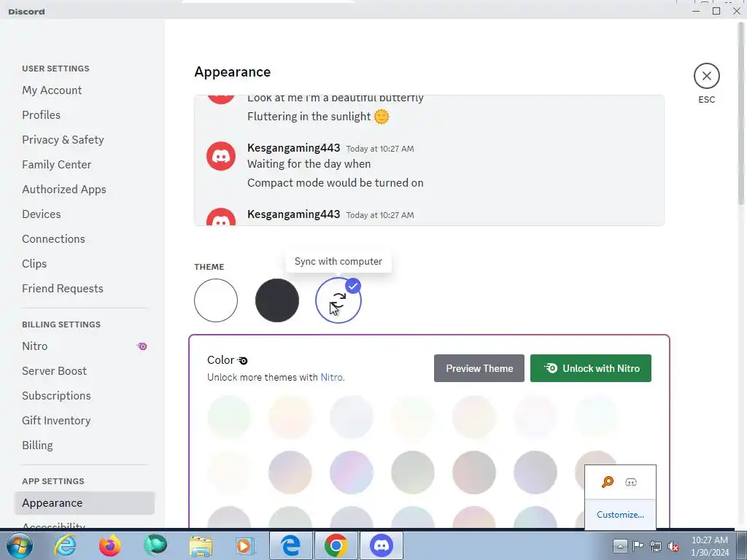Screen dimensions: 747x560
Task: Select the Sync with computer theme
Action: click(338, 300)
